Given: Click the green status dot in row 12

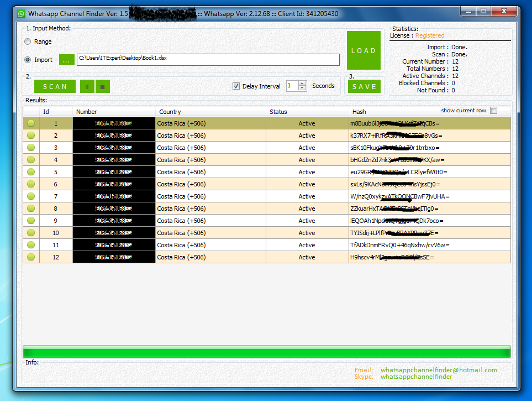Looking at the screenshot, I should tap(31, 257).
